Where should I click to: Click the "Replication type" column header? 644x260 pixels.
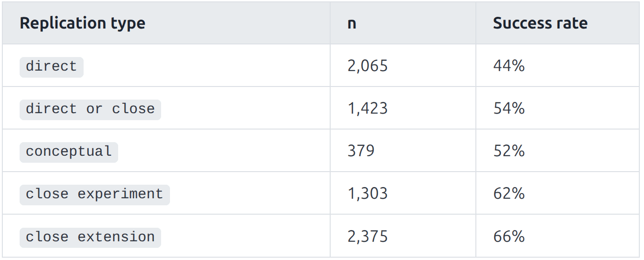(83, 23)
